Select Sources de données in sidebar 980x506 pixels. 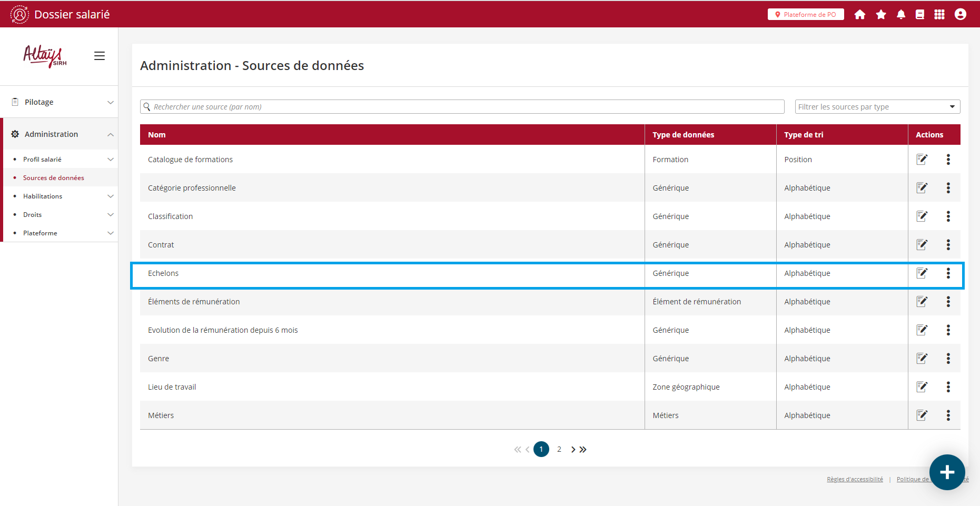pos(54,178)
